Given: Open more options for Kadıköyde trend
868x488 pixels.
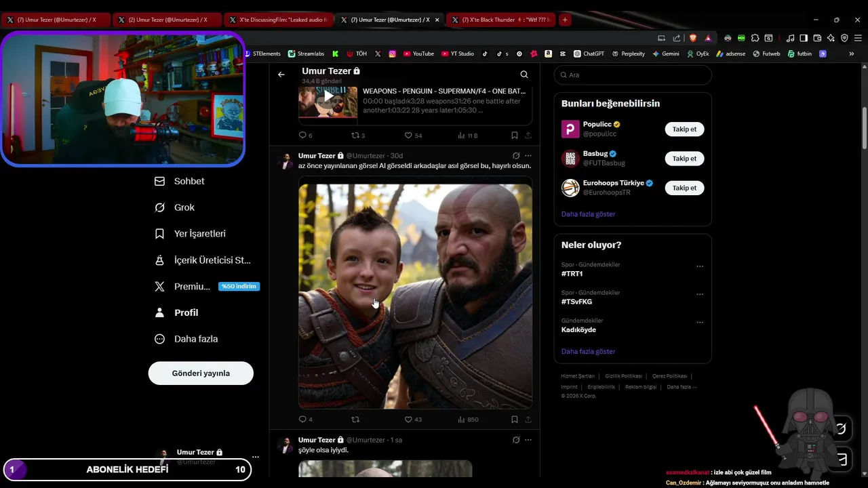Looking at the screenshot, I should pyautogui.click(x=700, y=322).
